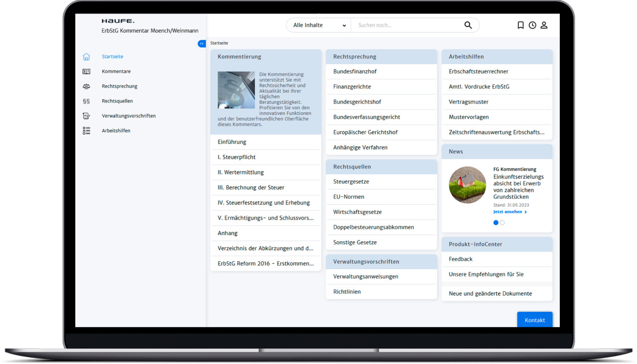Image resolution: width=637 pixels, height=364 pixels.
Task: Click the blue Kontakt button
Action: 535,320
